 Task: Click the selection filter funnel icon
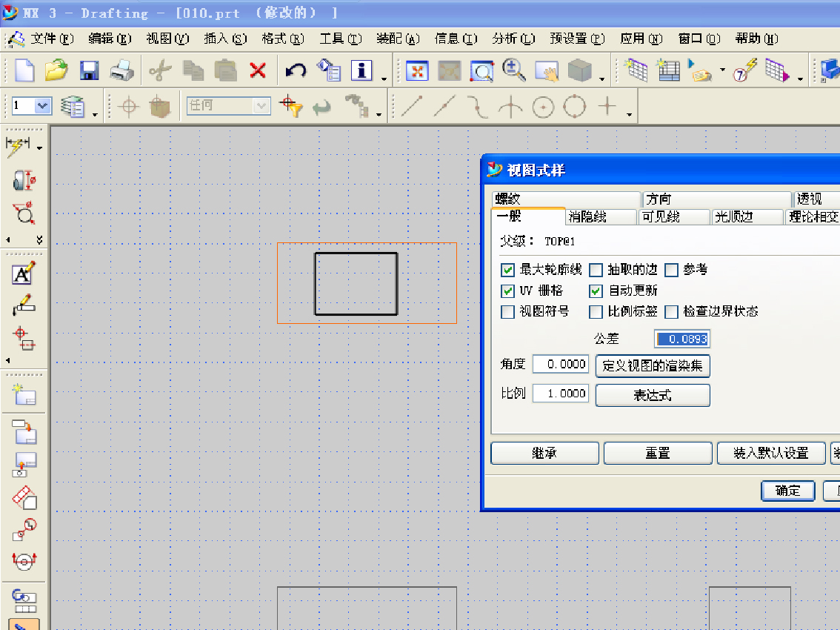(x=291, y=106)
